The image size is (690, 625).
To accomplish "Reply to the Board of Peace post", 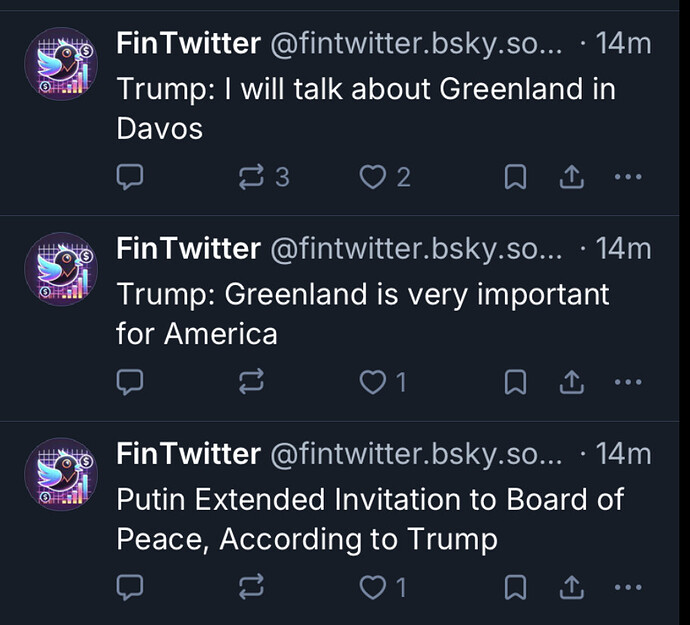I will pos(131,587).
